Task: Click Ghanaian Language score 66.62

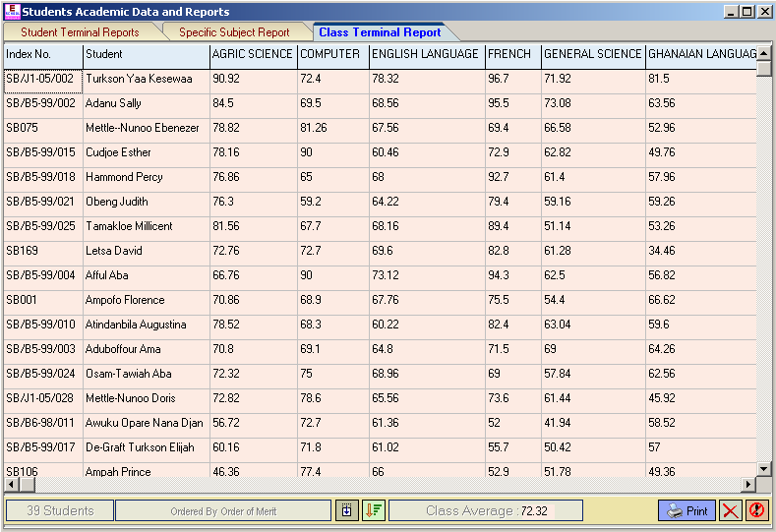Action: coord(701,302)
